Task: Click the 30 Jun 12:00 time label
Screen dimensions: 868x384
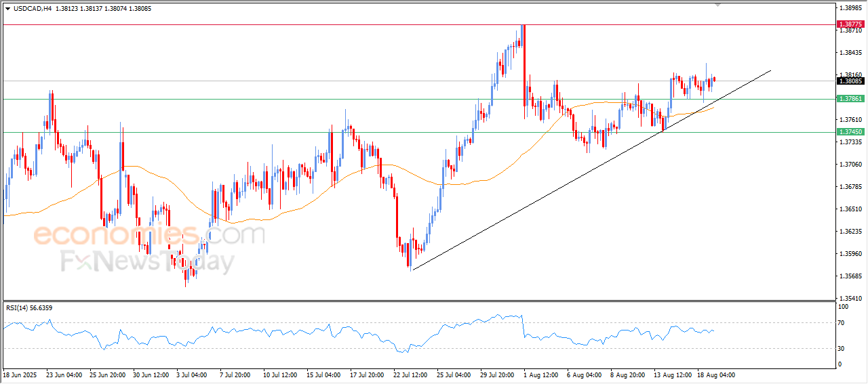Action: [151, 375]
